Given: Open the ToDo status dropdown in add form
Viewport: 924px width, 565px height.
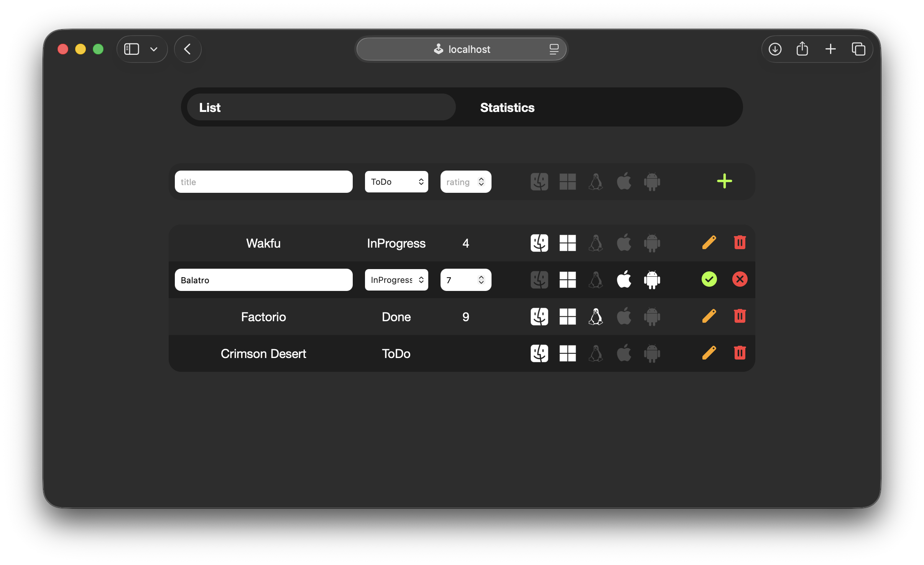Looking at the screenshot, I should [396, 182].
